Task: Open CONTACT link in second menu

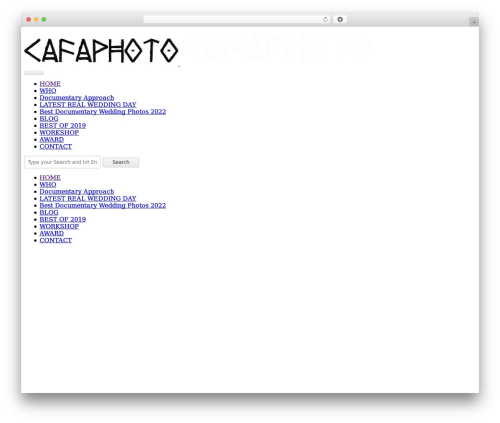Action: tap(56, 241)
